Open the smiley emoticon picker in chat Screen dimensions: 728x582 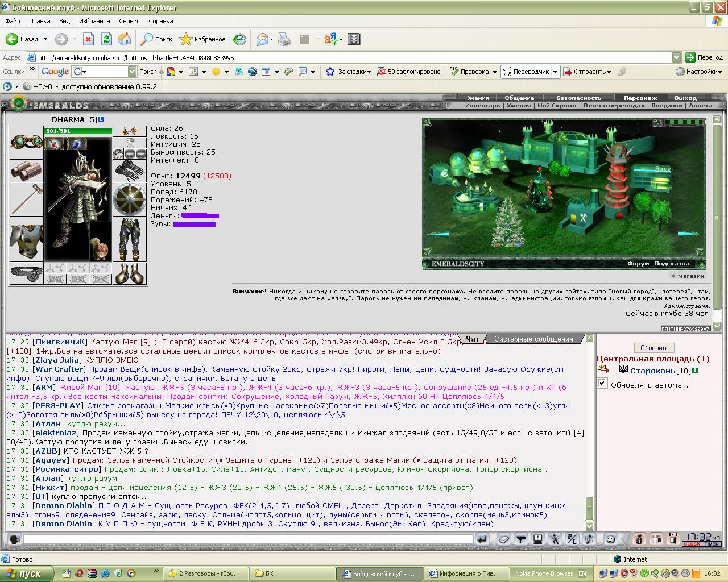point(610,539)
